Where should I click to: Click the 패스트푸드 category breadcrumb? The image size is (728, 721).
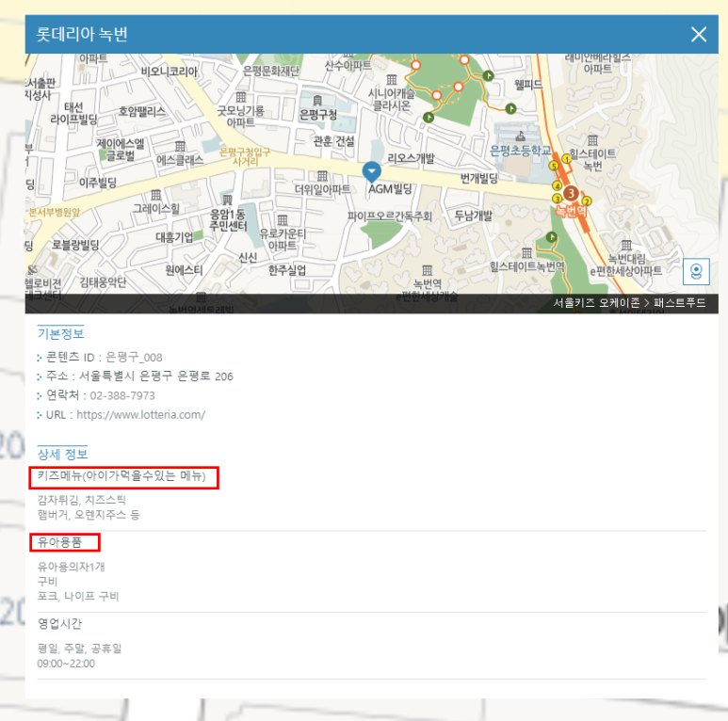[x=679, y=303]
